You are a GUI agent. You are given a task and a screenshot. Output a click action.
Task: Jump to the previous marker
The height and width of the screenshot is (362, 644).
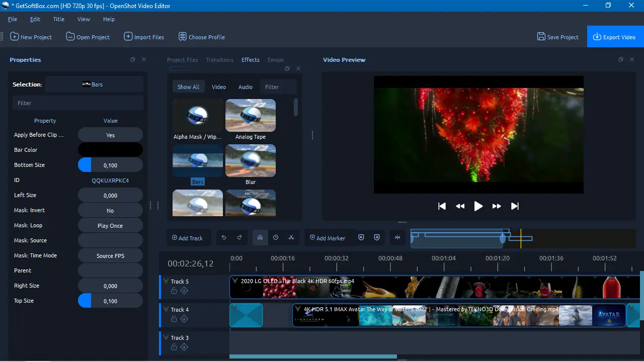tap(361, 238)
